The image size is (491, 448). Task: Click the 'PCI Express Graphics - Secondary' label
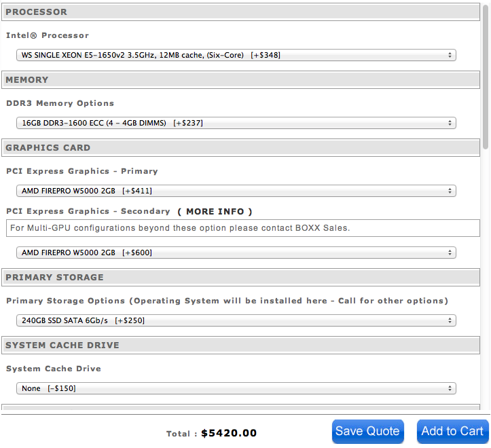tap(88, 211)
